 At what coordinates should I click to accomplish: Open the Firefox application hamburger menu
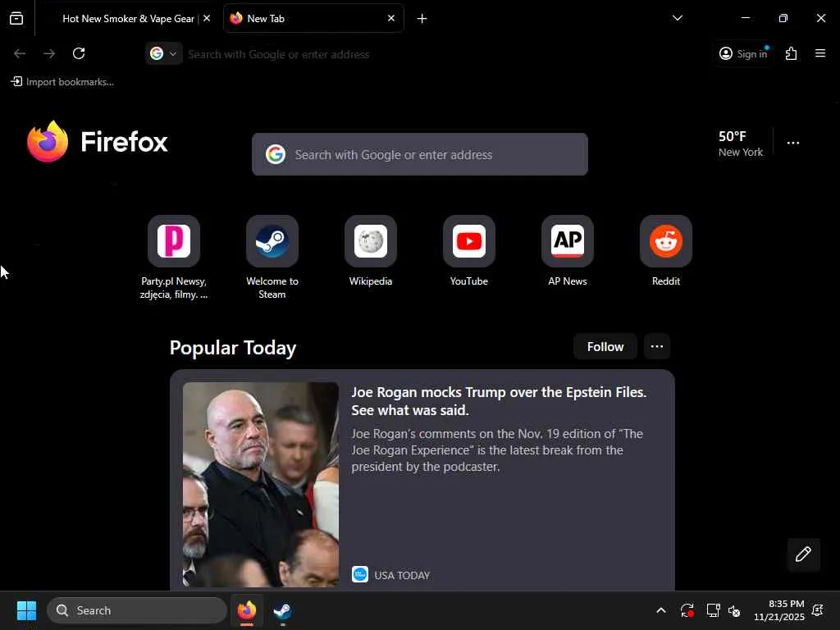pyautogui.click(x=820, y=53)
